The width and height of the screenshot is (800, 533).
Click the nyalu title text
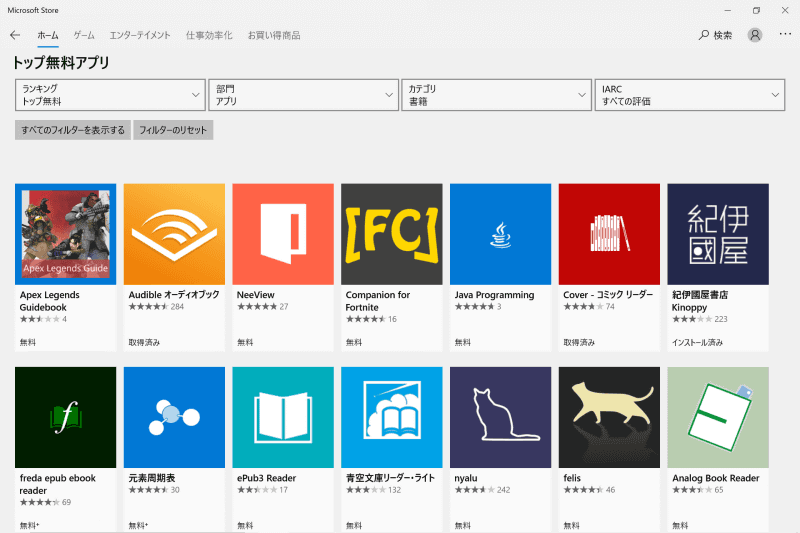tap(466, 478)
